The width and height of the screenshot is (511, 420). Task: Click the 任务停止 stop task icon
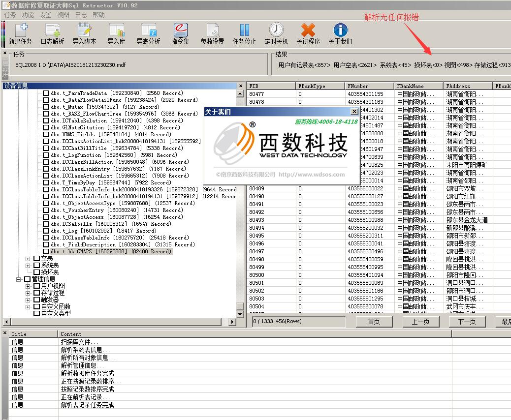(244, 34)
